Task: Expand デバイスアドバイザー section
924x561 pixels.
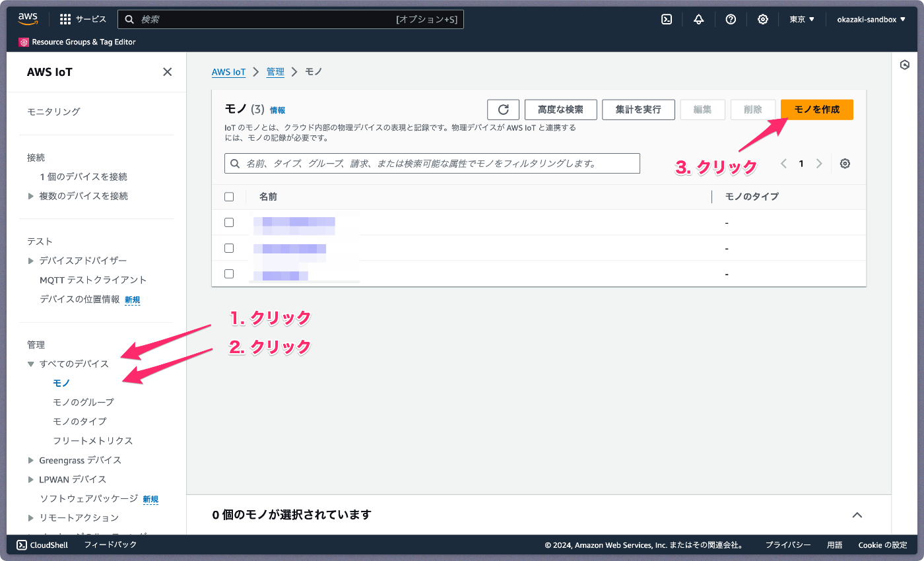Action: (30, 261)
